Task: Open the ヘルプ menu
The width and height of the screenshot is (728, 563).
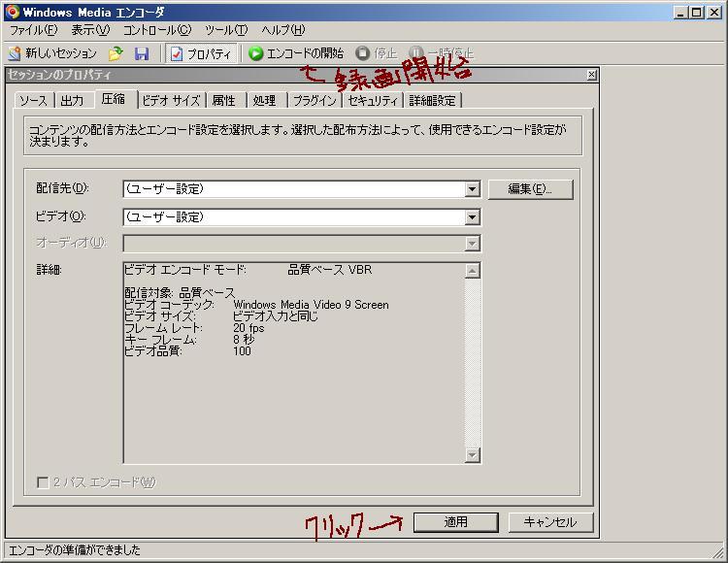Action: click(283, 30)
